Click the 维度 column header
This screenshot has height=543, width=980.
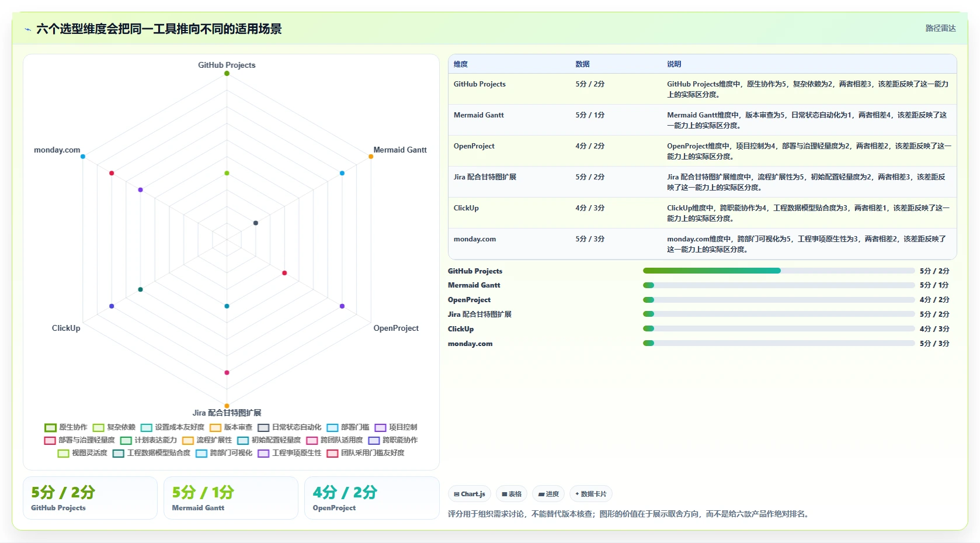tap(461, 64)
